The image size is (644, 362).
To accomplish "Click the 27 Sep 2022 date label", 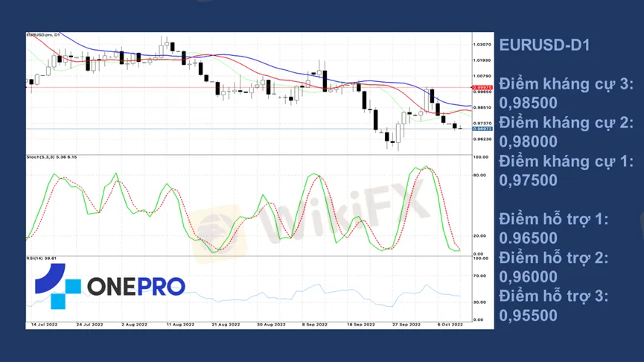I will pos(407,325).
